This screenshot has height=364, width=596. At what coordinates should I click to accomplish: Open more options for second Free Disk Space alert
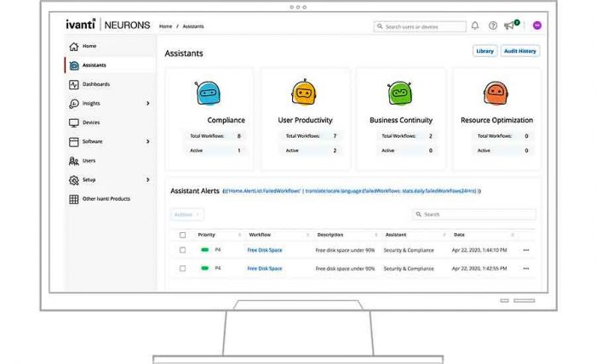tap(526, 269)
